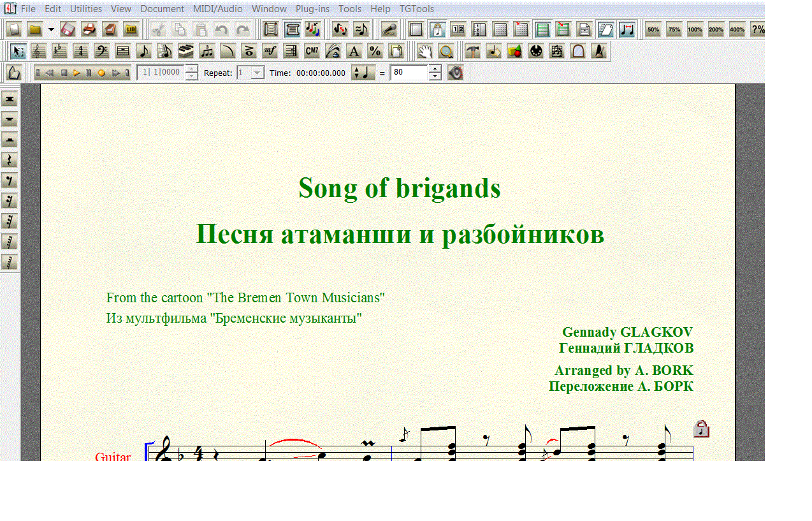The image size is (812, 521).
Task: Select the Chord tool labeled CM7
Action: pos(311,51)
